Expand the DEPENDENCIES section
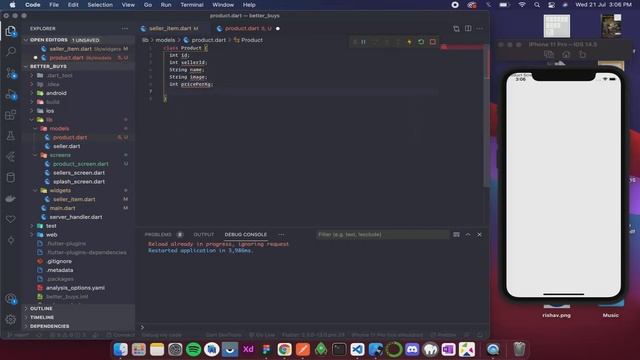The height and width of the screenshot is (360, 640). tap(49, 326)
